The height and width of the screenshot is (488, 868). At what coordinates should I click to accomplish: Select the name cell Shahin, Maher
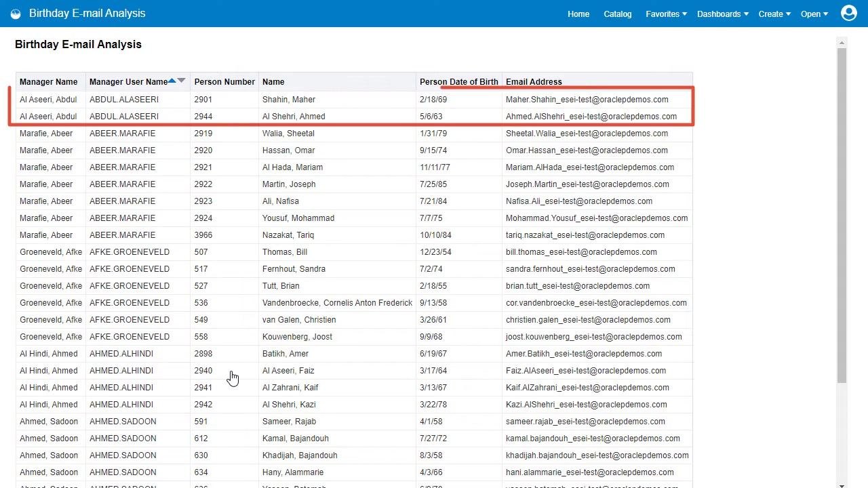pos(289,100)
